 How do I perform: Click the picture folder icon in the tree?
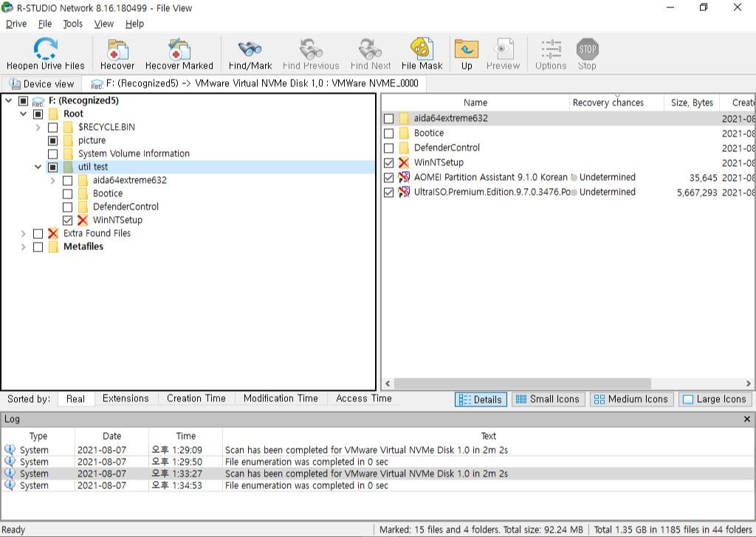[69, 141]
